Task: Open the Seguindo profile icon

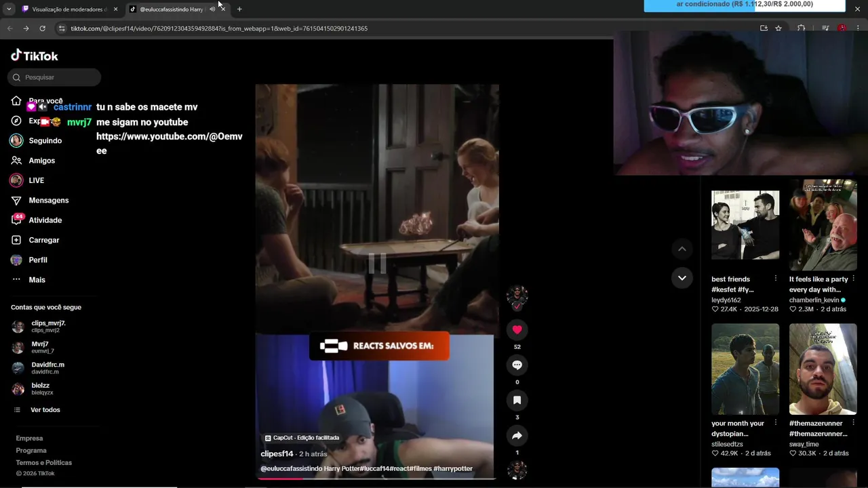Action: 16,140
